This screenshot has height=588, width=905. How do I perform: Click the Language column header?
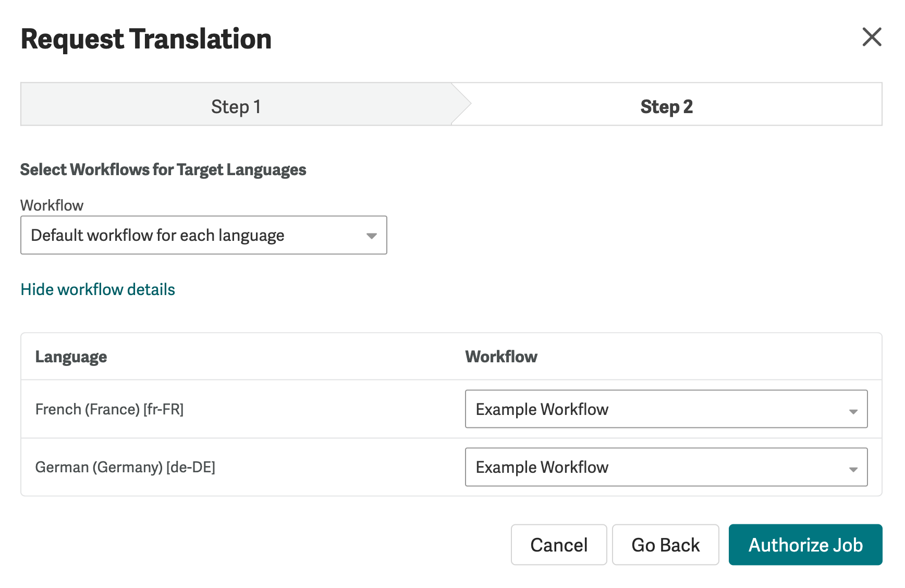click(x=71, y=357)
